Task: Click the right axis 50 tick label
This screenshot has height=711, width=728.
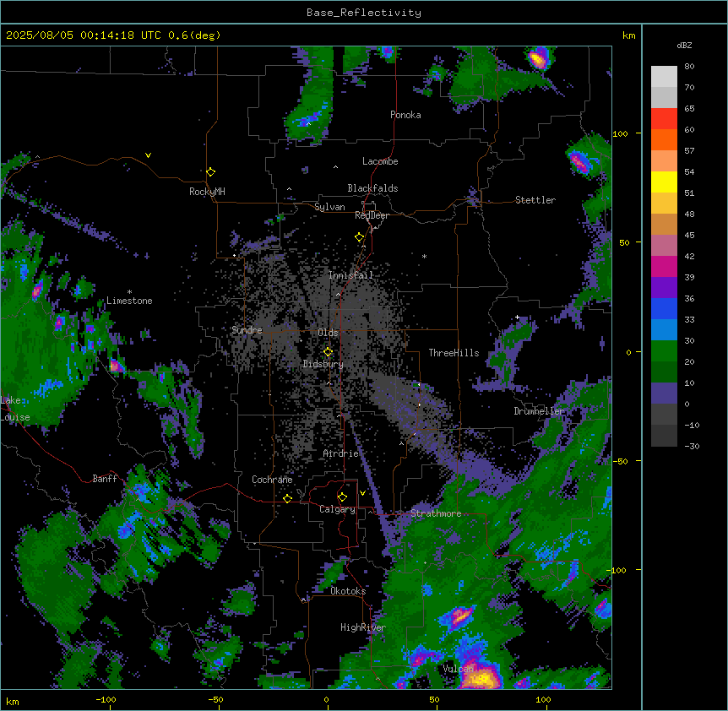Action: tap(624, 242)
